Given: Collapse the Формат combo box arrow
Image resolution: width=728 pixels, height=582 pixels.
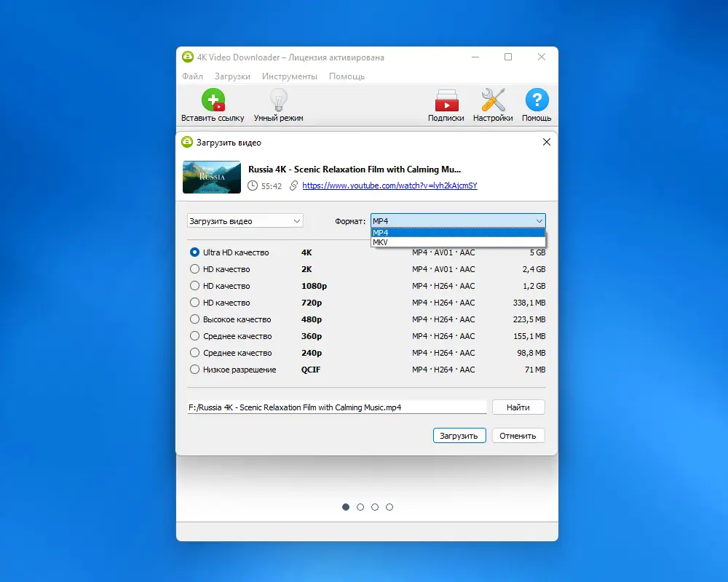Looking at the screenshot, I should [x=539, y=221].
